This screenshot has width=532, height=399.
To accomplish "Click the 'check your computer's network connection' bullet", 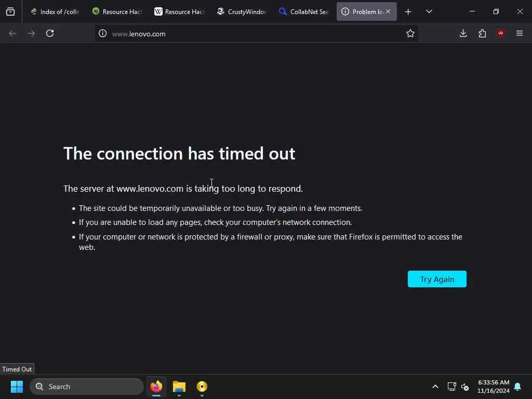I will point(216,222).
